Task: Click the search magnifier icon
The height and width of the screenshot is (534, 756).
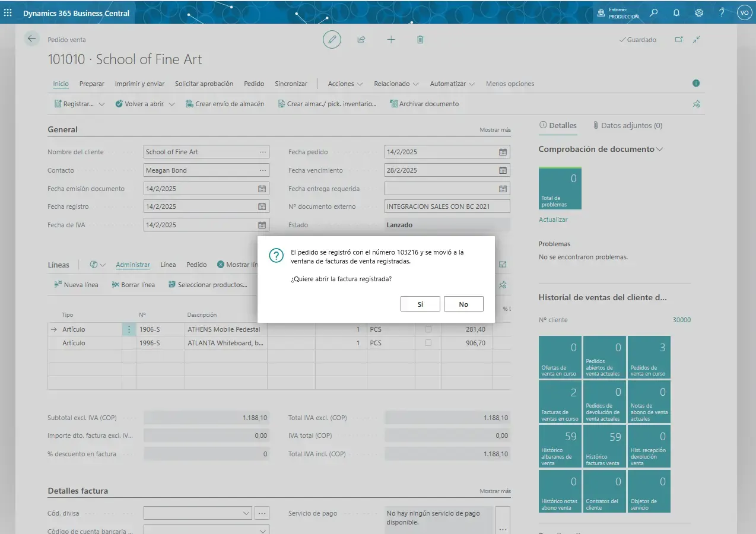Action: click(x=653, y=12)
